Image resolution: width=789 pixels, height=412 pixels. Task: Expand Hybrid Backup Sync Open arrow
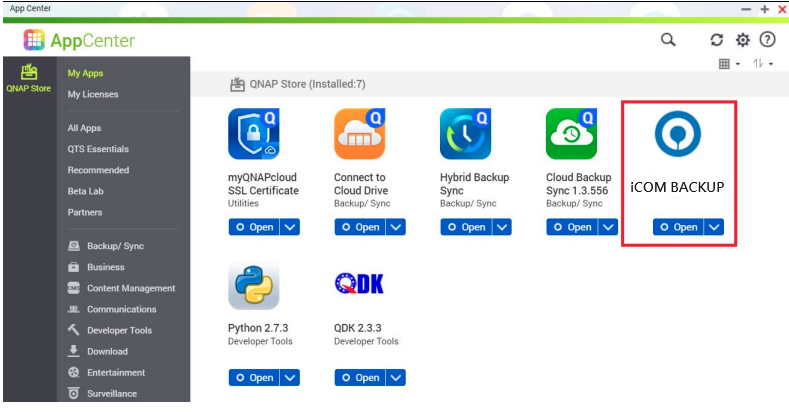[x=502, y=227]
